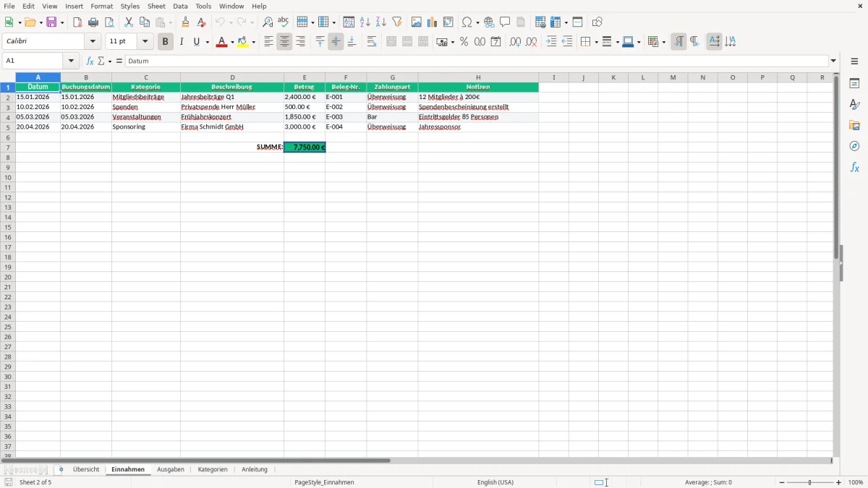Open the Format menu
Screen dimensions: 868x488
(x=102, y=6)
